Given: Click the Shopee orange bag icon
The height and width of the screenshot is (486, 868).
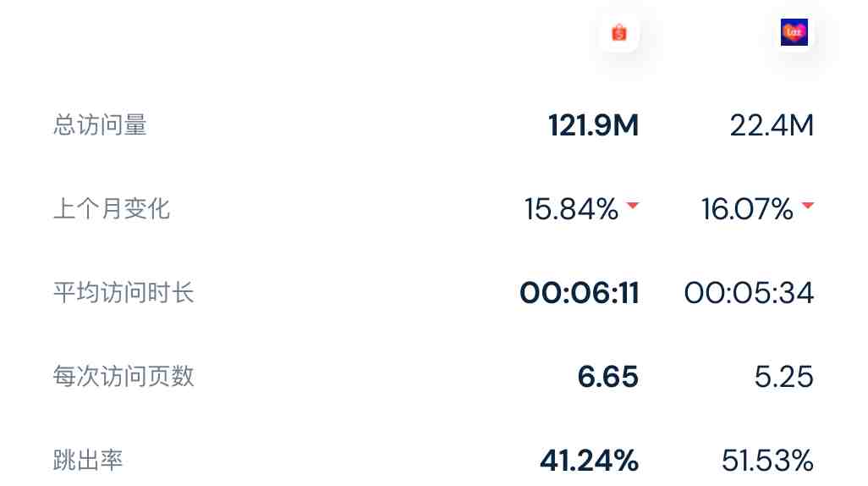Looking at the screenshot, I should (619, 33).
